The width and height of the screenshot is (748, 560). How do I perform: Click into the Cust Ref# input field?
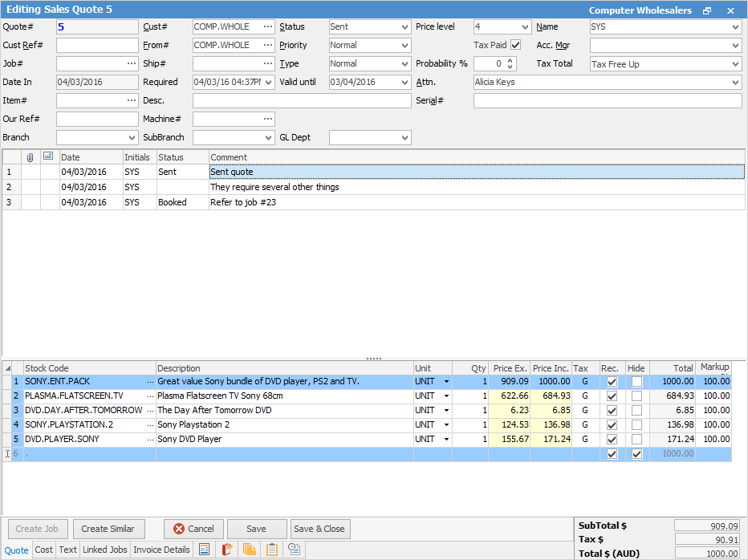97,45
